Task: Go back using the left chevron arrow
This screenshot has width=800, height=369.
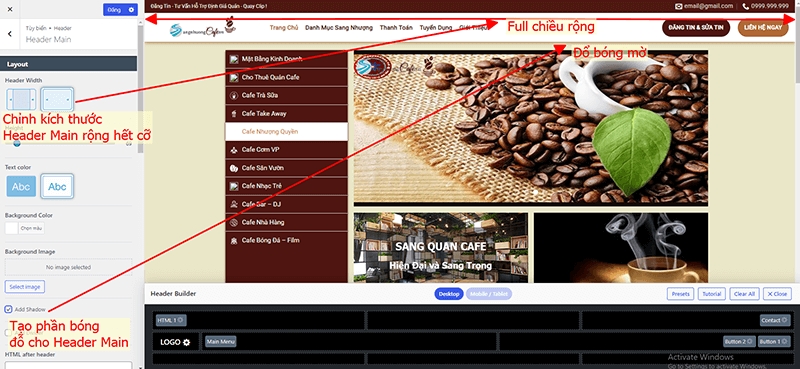Action: [10, 34]
